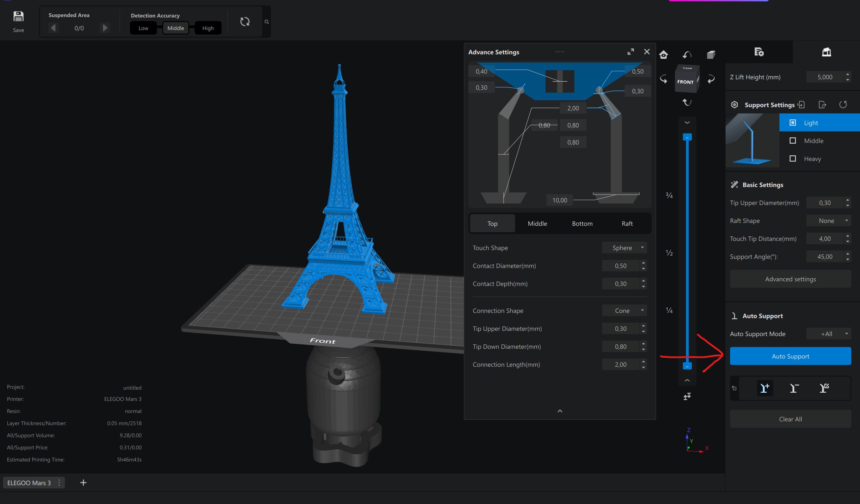Reset view with the home eye icon
The height and width of the screenshot is (504, 860).
click(664, 54)
